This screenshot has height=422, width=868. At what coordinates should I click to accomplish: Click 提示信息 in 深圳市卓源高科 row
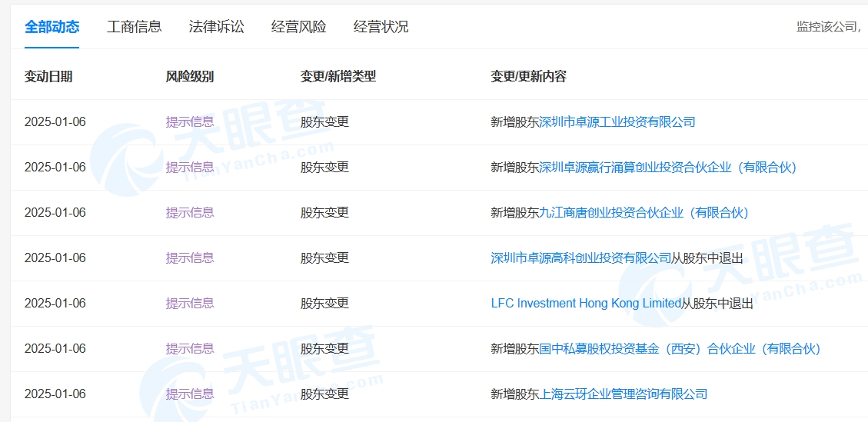pos(190,258)
